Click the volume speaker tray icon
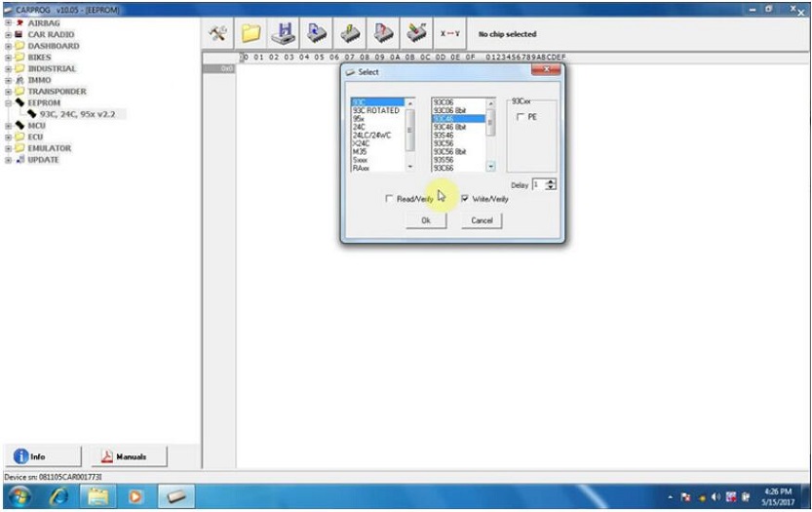Viewport: 812px width, 512px height. pyautogui.click(x=715, y=497)
